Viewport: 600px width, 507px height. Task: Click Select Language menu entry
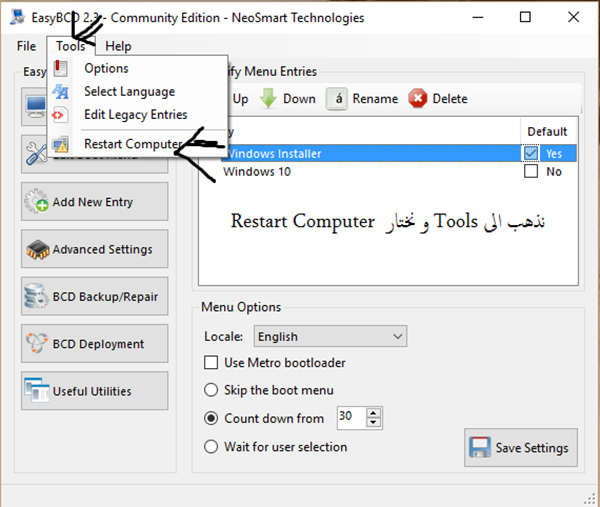(129, 92)
